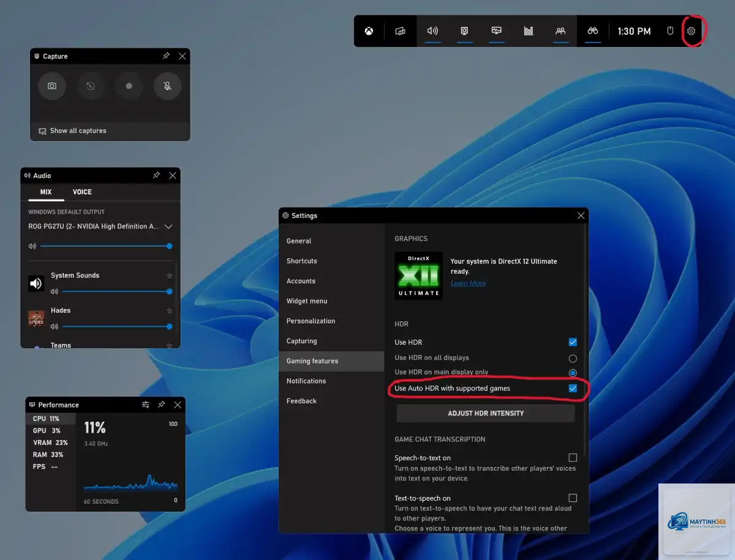Select Gaming features in settings sidebar
The image size is (735, 560).
coord(331,361)
